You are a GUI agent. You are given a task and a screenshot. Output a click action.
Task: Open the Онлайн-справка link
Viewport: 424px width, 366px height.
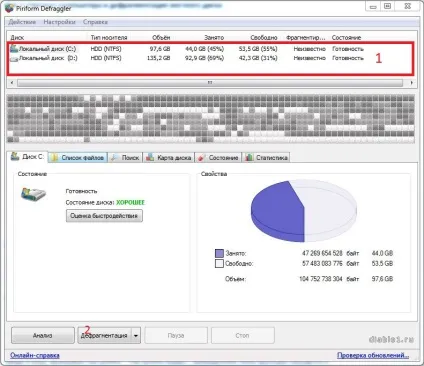(35, 355)
